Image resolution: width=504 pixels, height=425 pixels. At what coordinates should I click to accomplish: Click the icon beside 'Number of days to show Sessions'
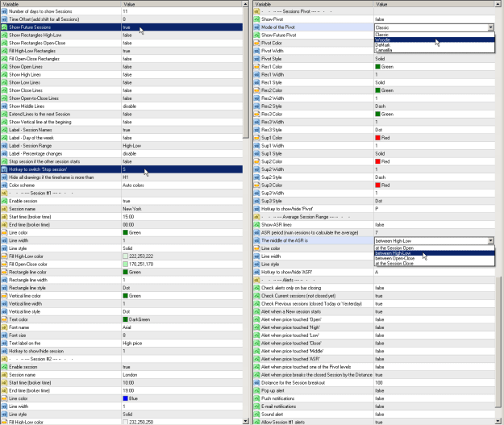point(4,11)
